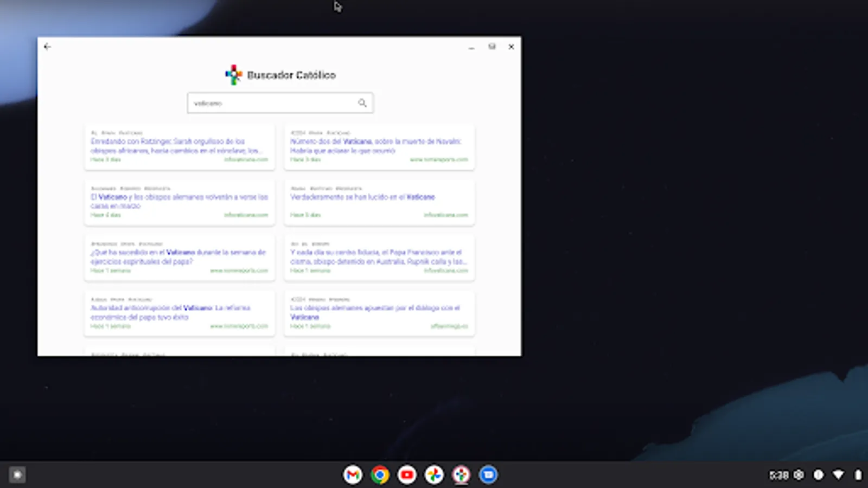Open the Buscador Católico shelf icon

click(462, 474)
